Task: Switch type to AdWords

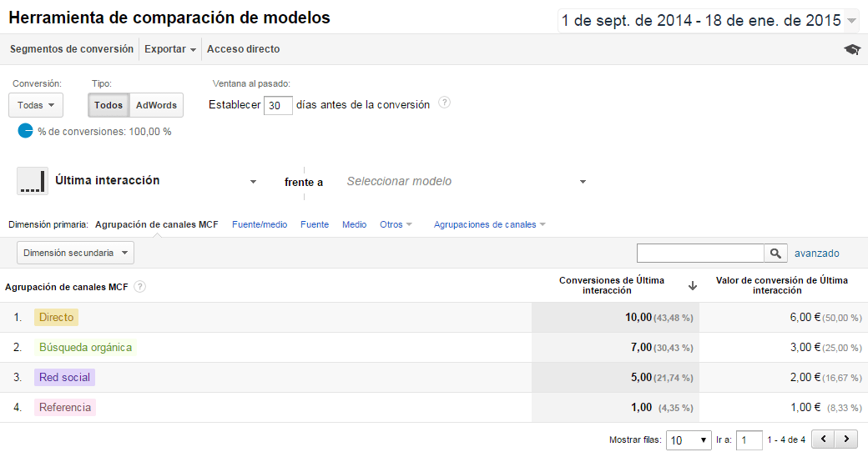Action: (156, 105)
